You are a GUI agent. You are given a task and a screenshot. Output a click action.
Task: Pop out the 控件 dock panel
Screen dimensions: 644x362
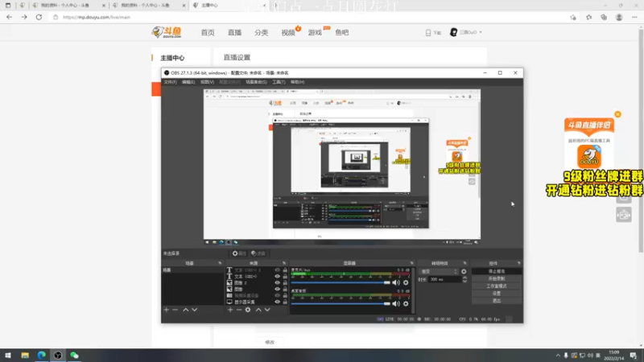[x=518, y=263]
